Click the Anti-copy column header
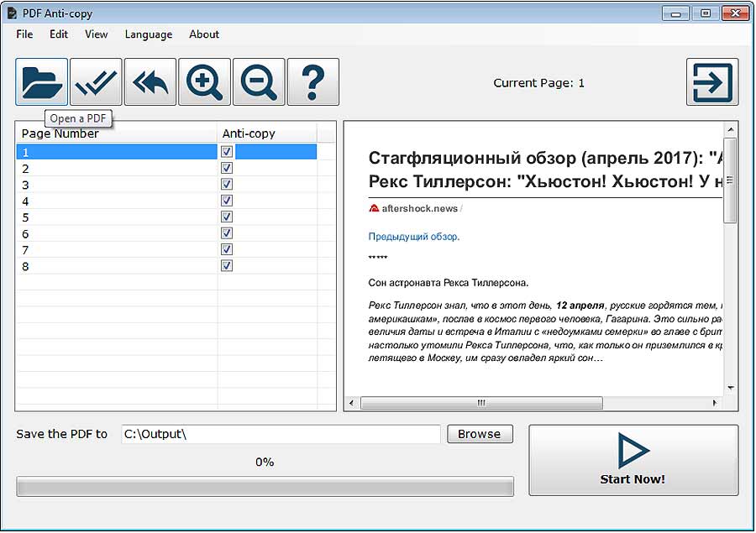Screen dimensions: 756x533 pyautogui.click(x=267, y=133)
